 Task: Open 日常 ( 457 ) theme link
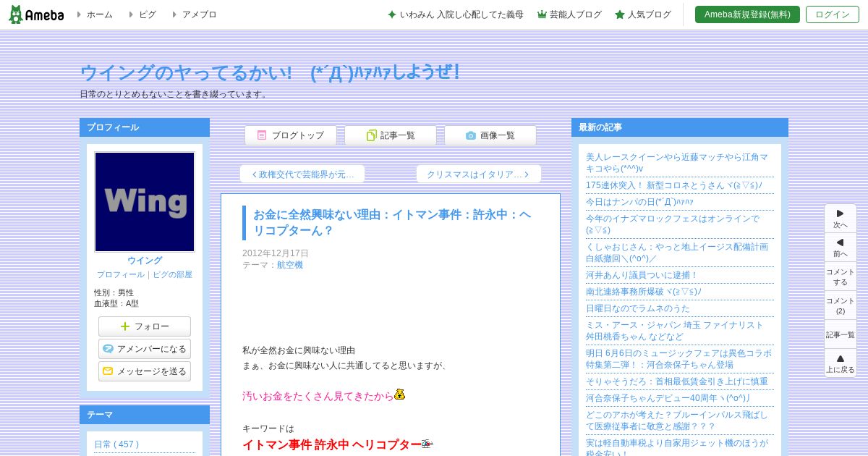[116, 444]
